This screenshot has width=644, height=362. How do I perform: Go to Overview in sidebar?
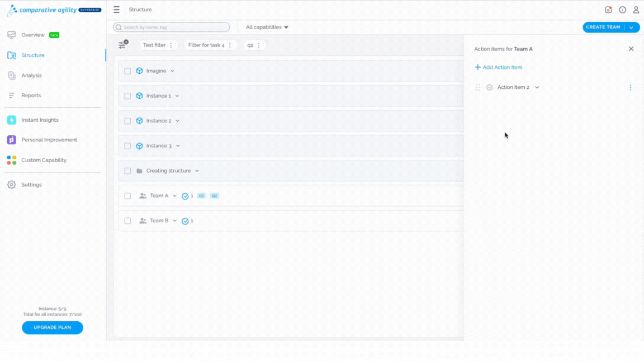[33, 35]
